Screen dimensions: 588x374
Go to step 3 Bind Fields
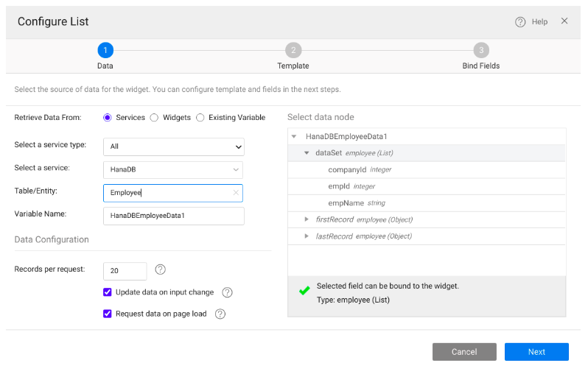click(480, 51)
